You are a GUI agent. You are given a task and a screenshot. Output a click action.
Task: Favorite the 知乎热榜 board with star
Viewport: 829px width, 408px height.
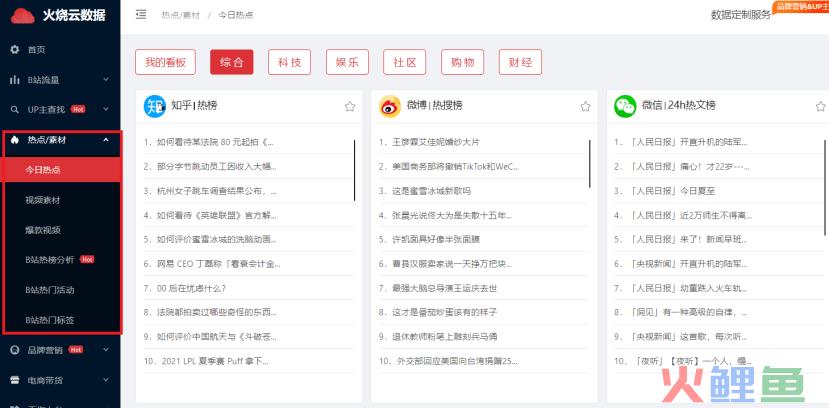click(350, 106)
